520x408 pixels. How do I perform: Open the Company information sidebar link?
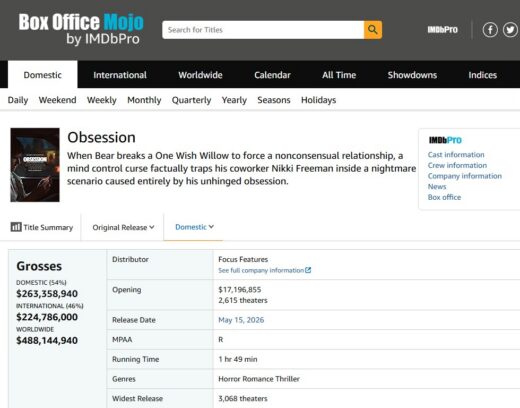[x=465, y=176]
